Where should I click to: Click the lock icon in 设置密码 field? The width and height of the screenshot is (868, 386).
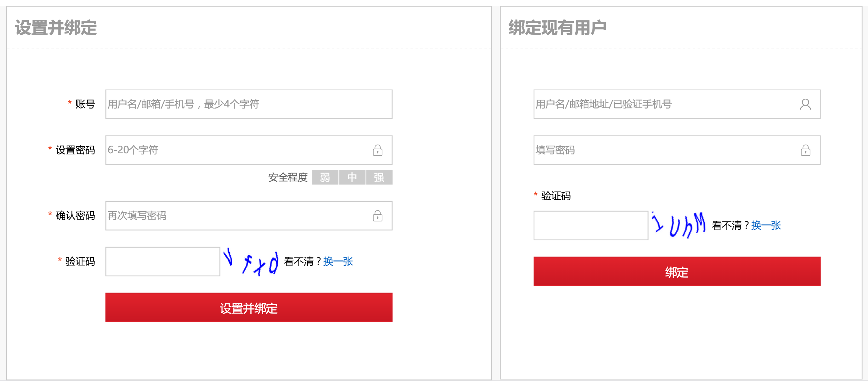(x=377, y=150)
